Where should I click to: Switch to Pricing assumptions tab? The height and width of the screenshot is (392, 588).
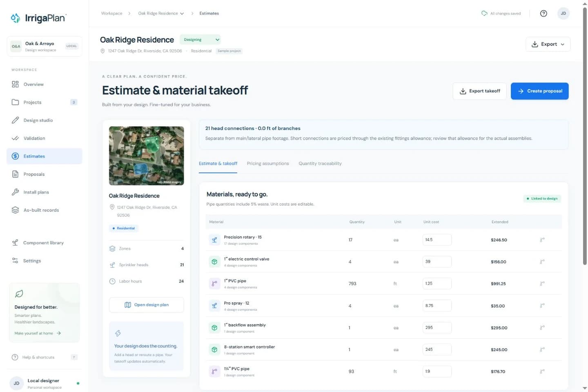268,164
